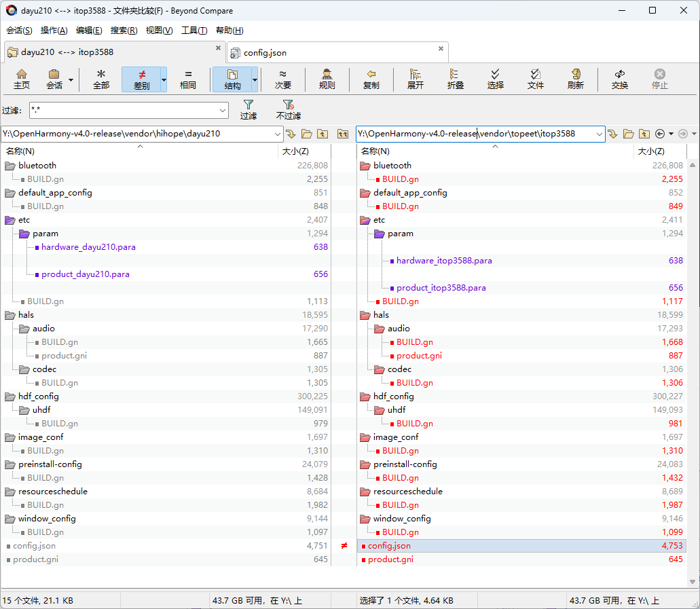Collapse right param folder
Viewport: 700px width, 609px height.
[380, 234]
